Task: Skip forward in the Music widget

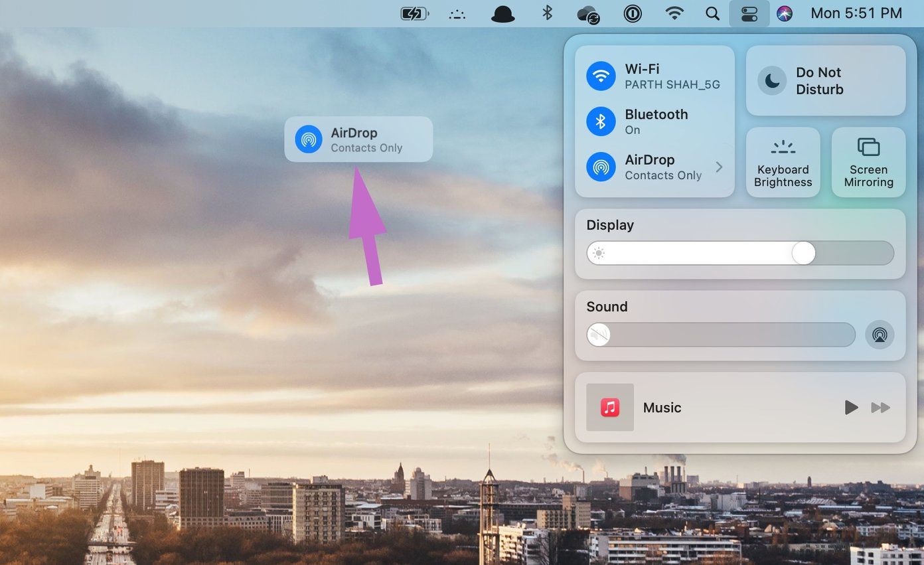Action: (880, 408)
